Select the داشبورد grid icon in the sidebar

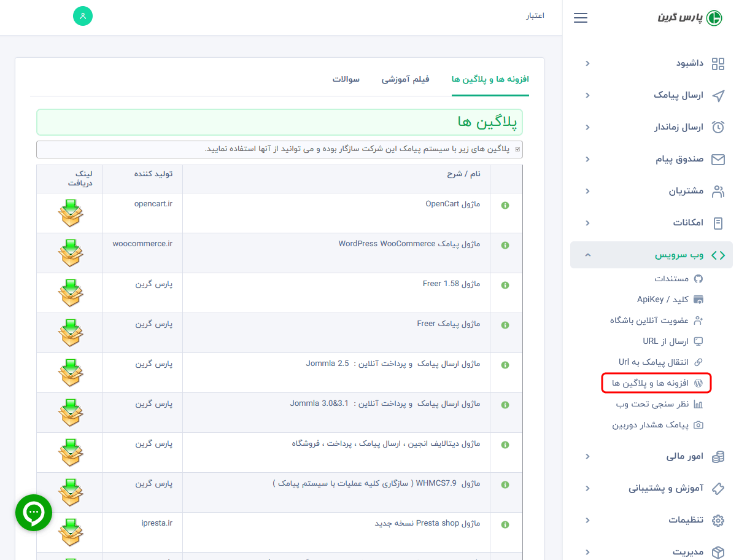(718, 63)
